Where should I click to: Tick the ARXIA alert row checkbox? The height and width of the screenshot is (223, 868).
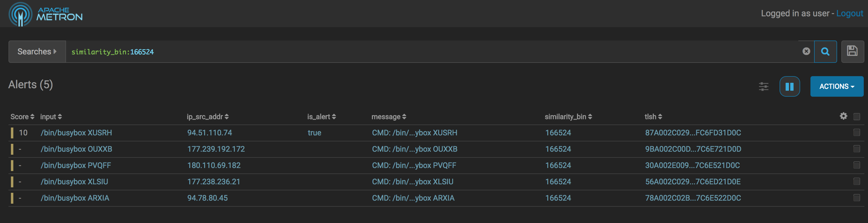click(x=856, y=198)
